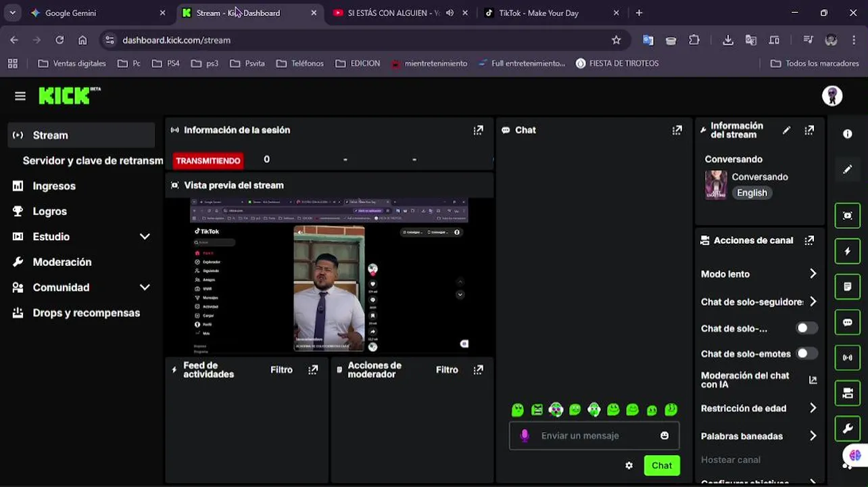Click the chat bubble icon in right sidebar
This screenshot has height=487, width=868.
(x=848, y=322)
